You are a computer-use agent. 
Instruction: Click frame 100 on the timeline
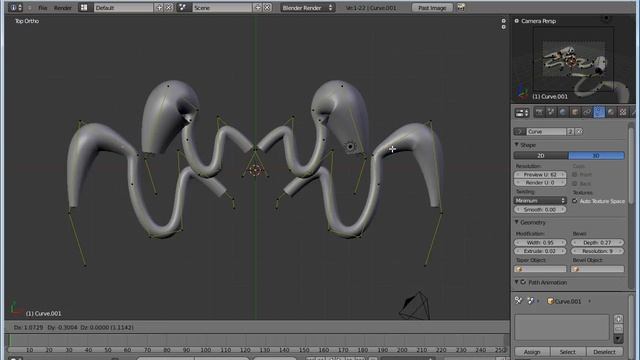tap(206, 350)
